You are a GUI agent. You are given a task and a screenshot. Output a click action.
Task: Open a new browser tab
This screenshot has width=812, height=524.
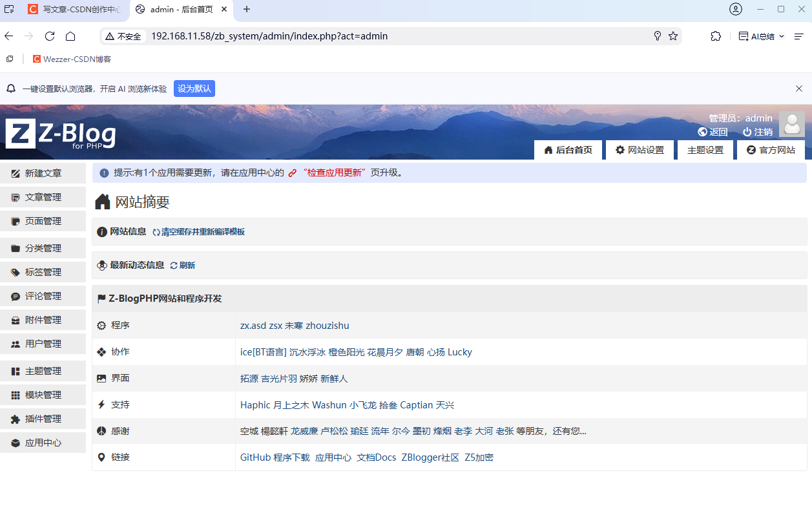(247, 9)
